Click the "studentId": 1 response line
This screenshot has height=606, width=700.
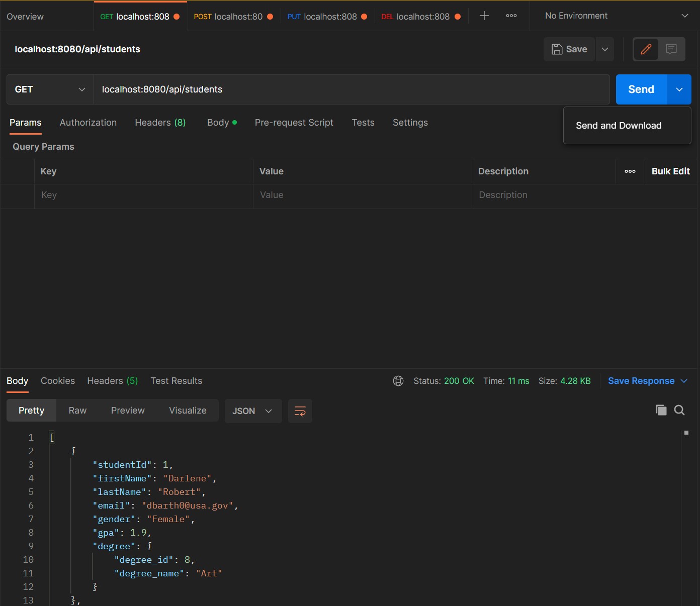point(133,465)
